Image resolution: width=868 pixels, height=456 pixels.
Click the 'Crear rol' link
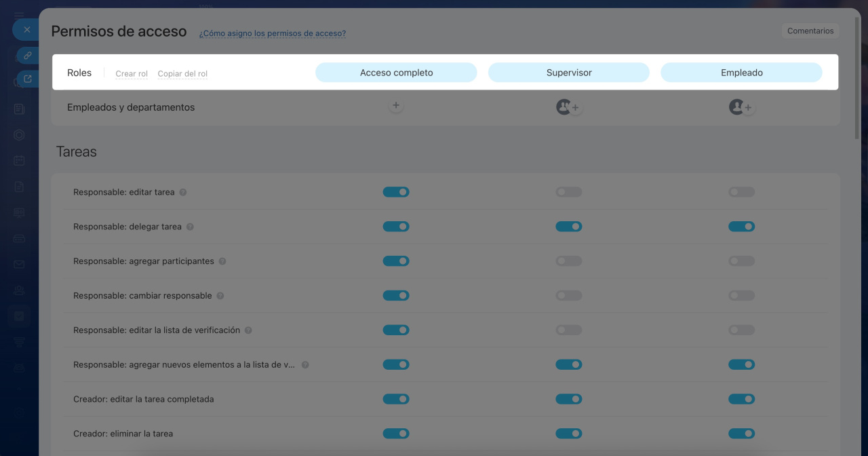pos(132,74)
